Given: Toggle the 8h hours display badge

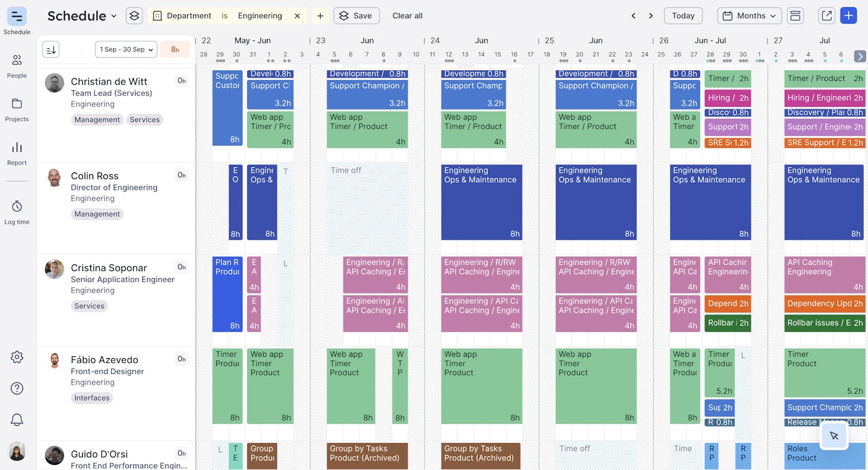Looking at the screenshot, I should [x=175, y=50].
